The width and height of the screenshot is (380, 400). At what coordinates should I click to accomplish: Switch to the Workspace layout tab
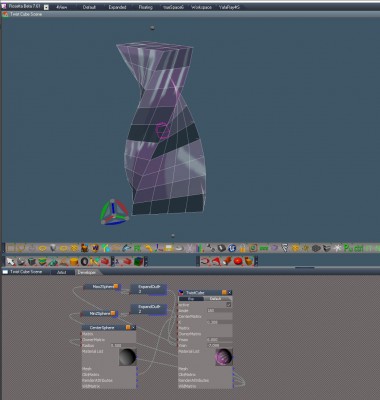pyautogui.click(x=201, y=7)
